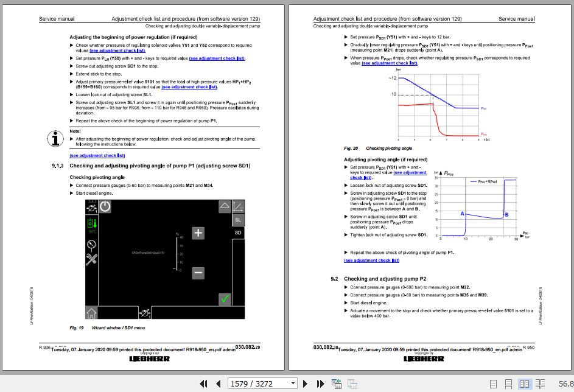Click the page number field showing 1579 / 3272
The image size is (574, 392).
259,383
